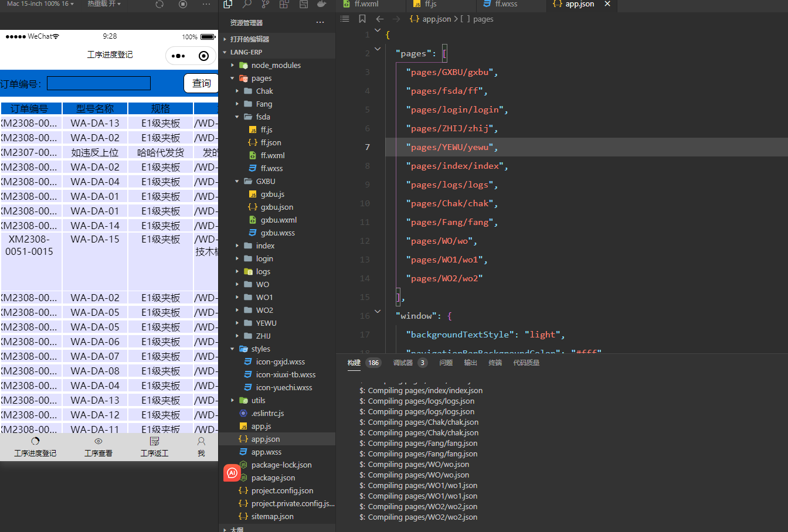Click the editor navigate forward arrow
788x532 pixels.
point(396,19)
